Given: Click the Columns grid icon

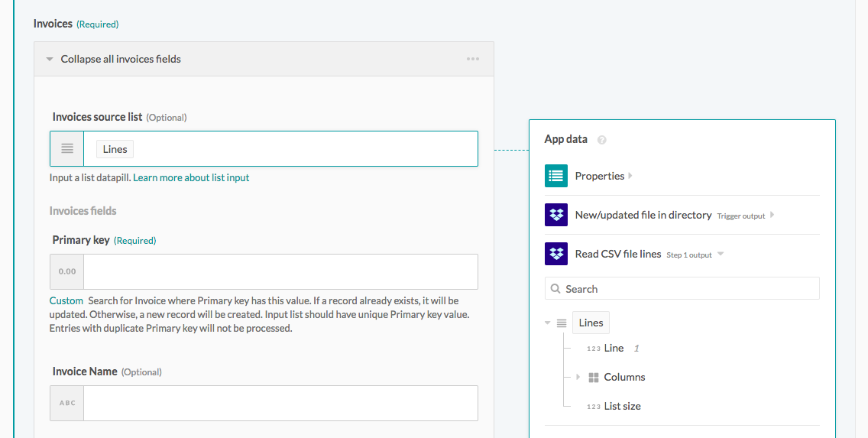Looking at the screenshot, I should point(594,377).
